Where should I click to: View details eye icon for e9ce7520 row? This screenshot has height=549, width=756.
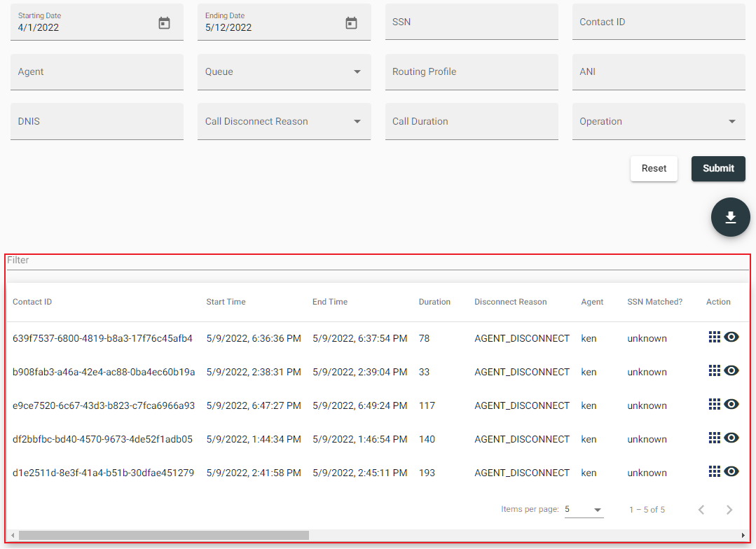(731, 404)
